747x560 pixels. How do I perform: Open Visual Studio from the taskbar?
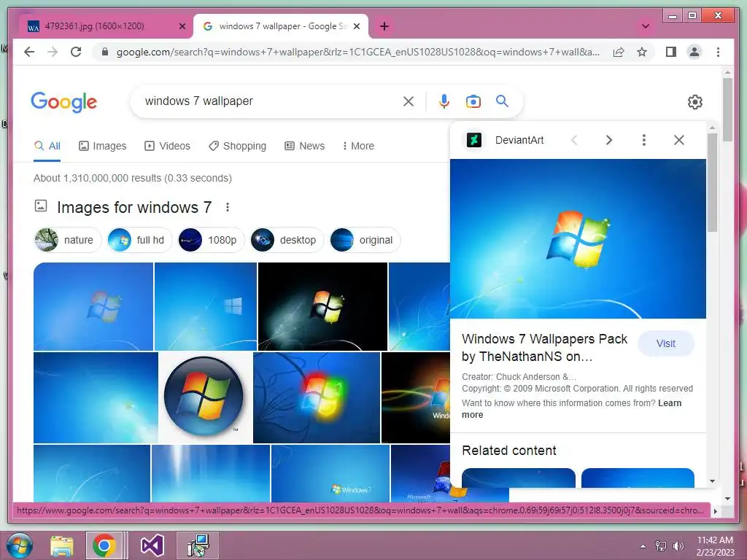(x=152, y=545)
